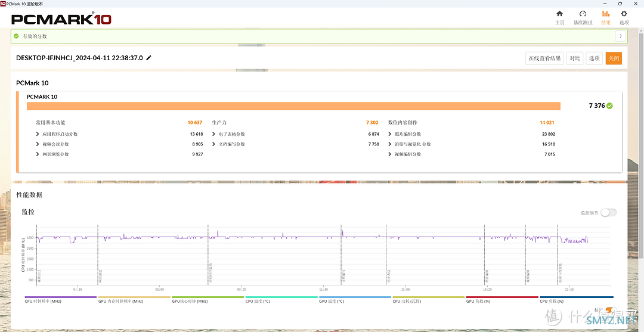
Task: Click the green valid score checkmark icon
Action: pos(16,36)
